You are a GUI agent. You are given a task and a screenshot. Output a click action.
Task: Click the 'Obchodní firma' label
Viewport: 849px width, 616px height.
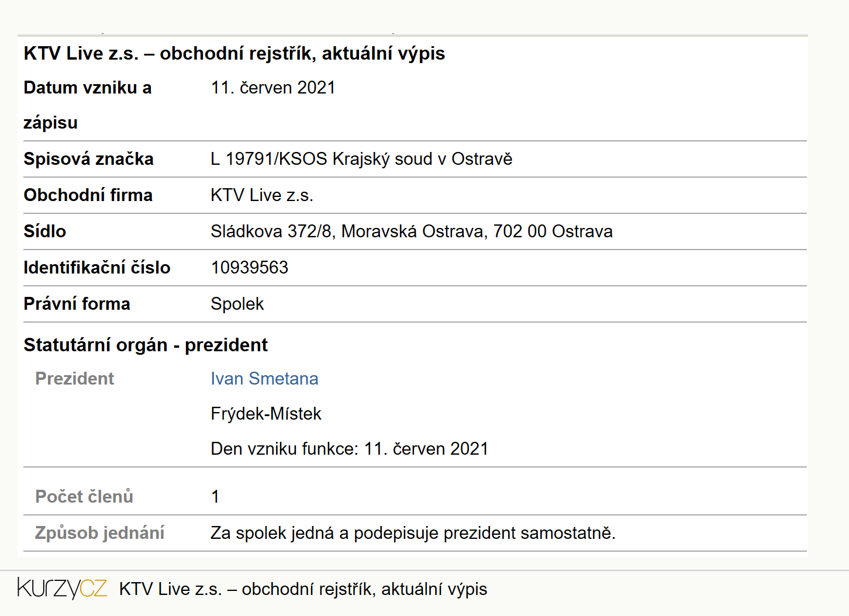tap(88, 195)
